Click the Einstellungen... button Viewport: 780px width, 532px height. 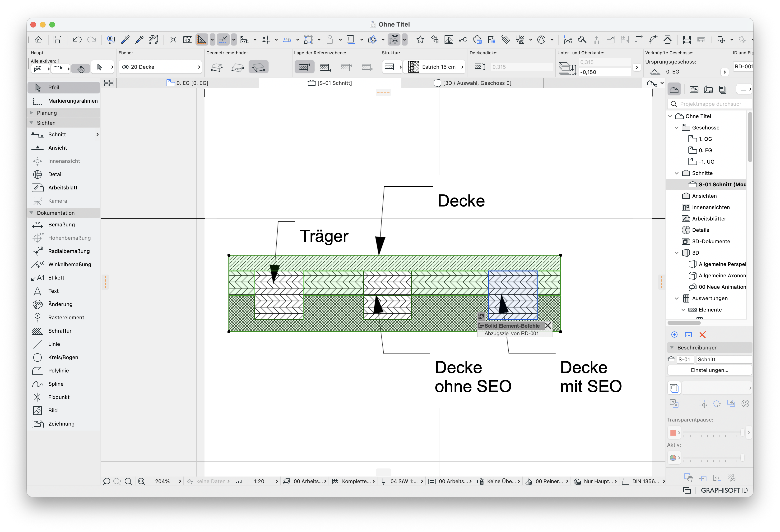point(709,370)
